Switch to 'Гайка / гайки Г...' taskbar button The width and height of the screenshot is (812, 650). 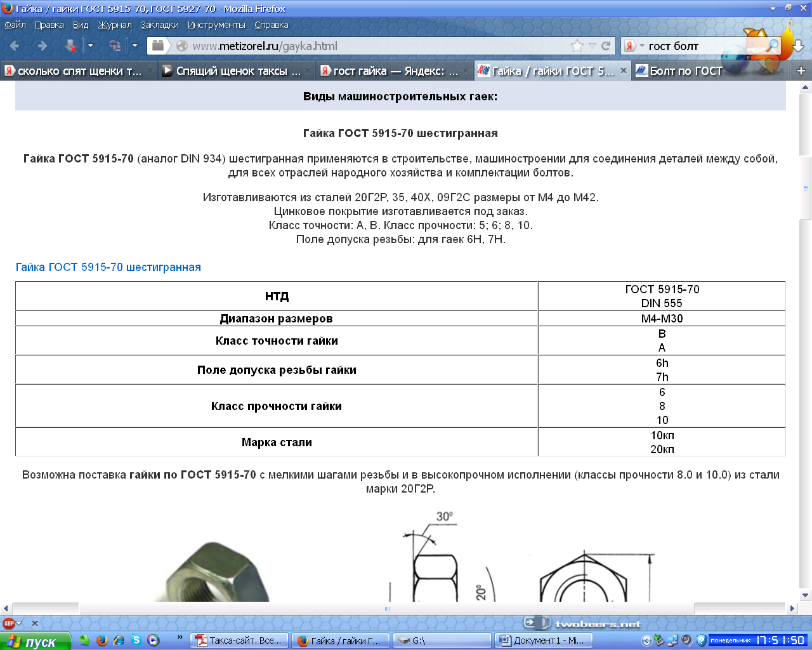coord(341,640)
